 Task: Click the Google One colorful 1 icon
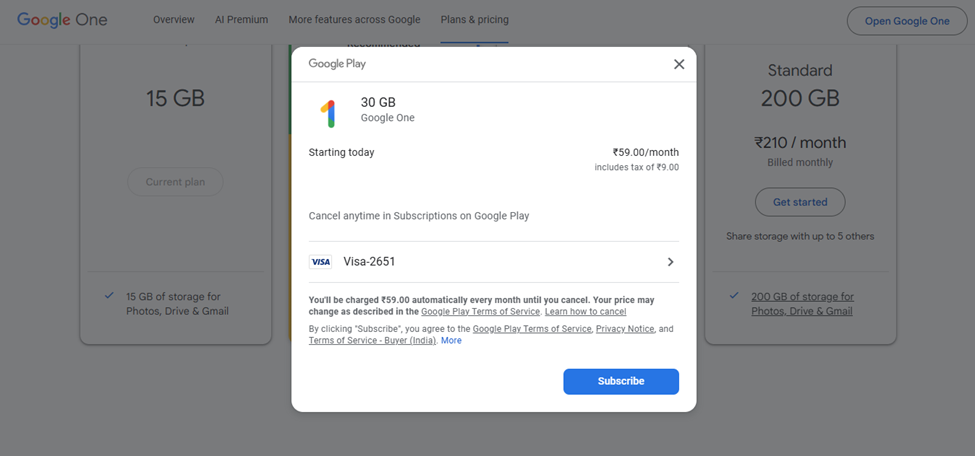point(329,114)
